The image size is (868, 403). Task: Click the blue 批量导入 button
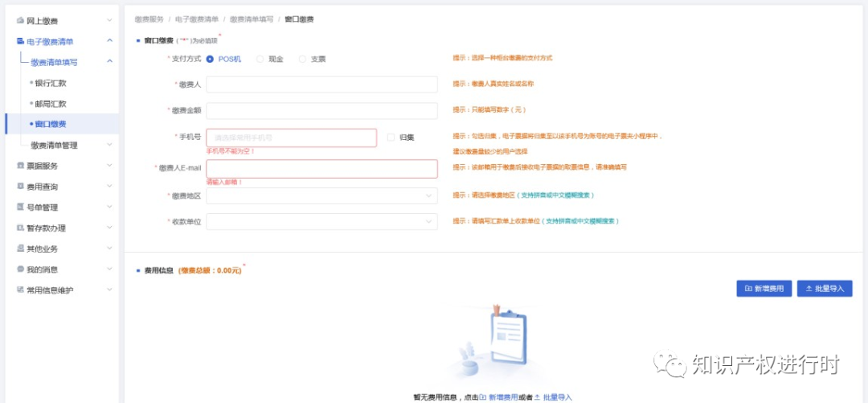(x=824, y=288)
